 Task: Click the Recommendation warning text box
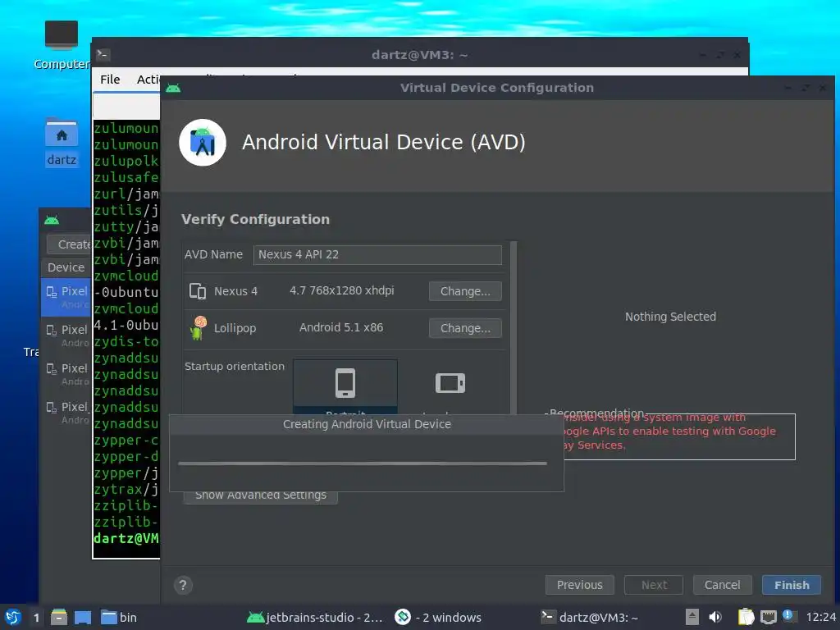point(678,436)
